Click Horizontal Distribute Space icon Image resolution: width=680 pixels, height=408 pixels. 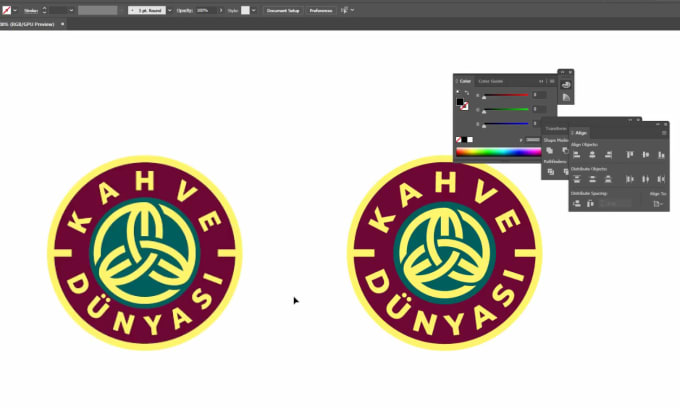click(590, 203)
